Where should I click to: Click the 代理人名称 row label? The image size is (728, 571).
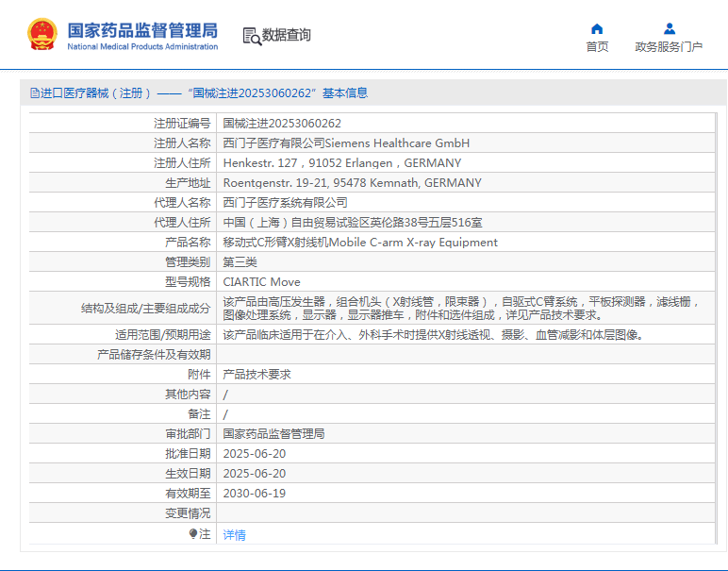tap(182, 203)
